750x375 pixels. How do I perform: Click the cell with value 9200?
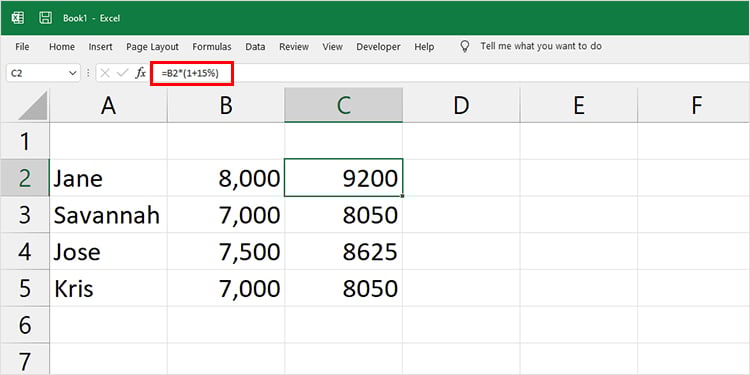point(343,178)
